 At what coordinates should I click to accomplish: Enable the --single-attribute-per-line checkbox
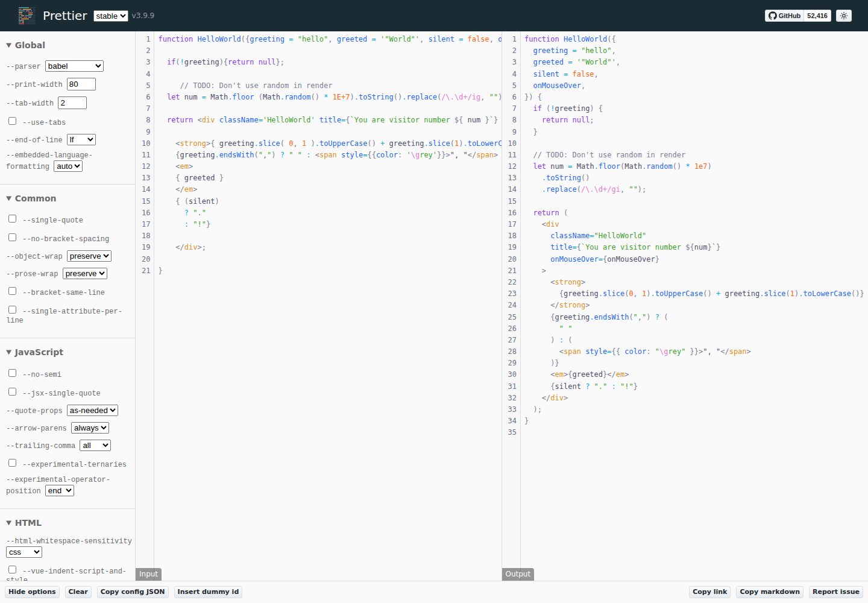click(x=12, y=310)
